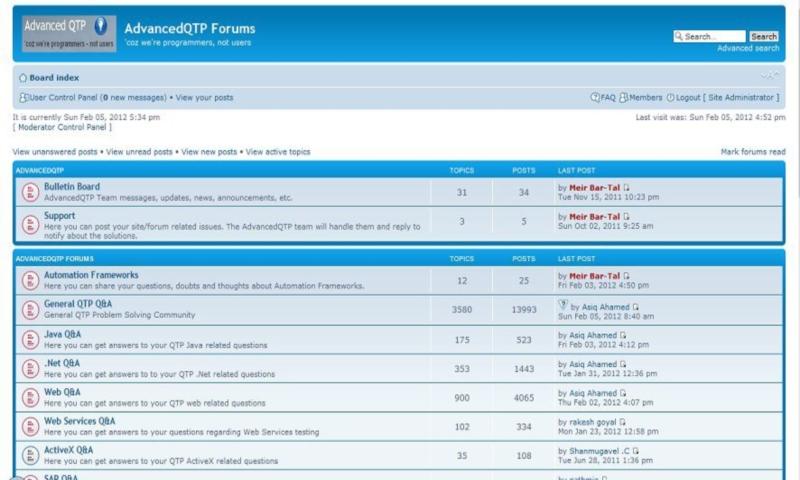
Task: Go to Board index
Action: pyautogui.click(x=54, y=78)
